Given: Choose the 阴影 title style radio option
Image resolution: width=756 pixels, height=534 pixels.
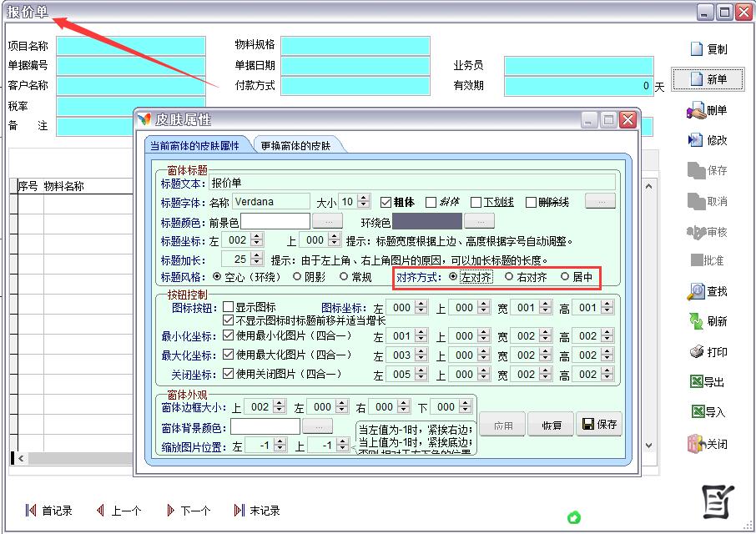Looking at the screenshot, I should [x=298, y=277].
